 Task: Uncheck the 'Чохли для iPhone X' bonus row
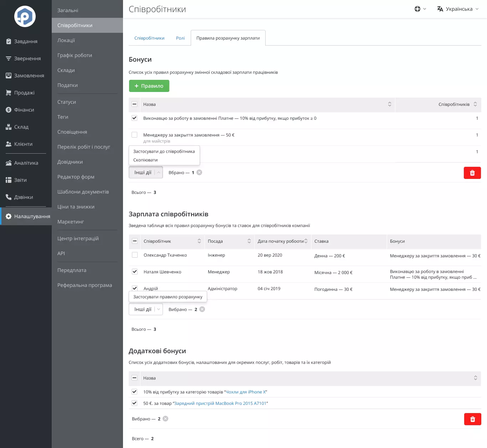(x=134, y=392)
